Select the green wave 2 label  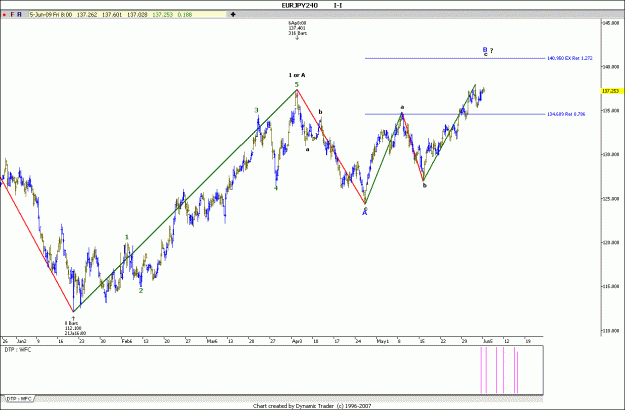click(141, 291)
